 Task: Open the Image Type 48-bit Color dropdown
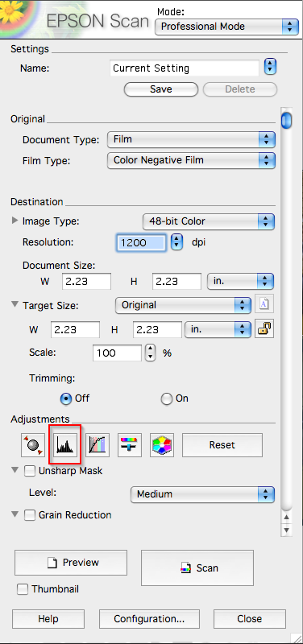click(x=209, y=221)
